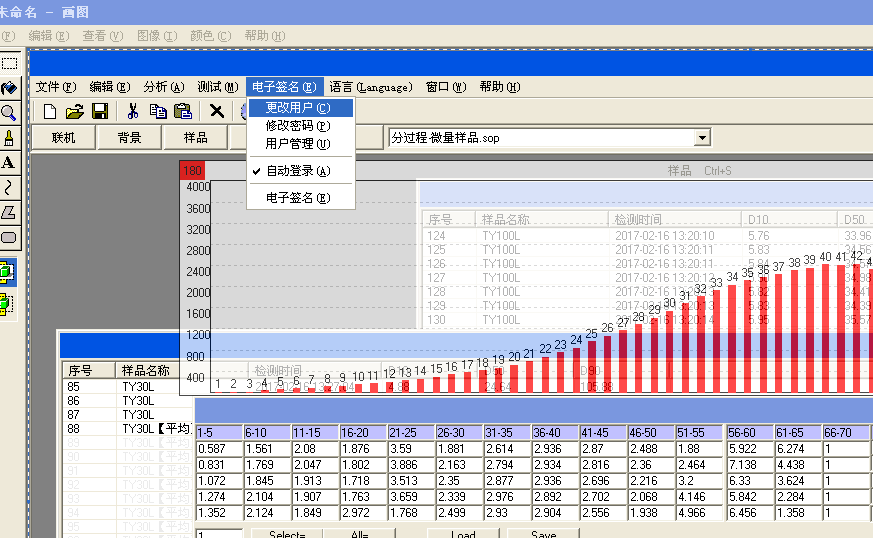Open the 分析 menu
Image resolution: width=873 pixels, height=538 pixels.
point(163,87)
